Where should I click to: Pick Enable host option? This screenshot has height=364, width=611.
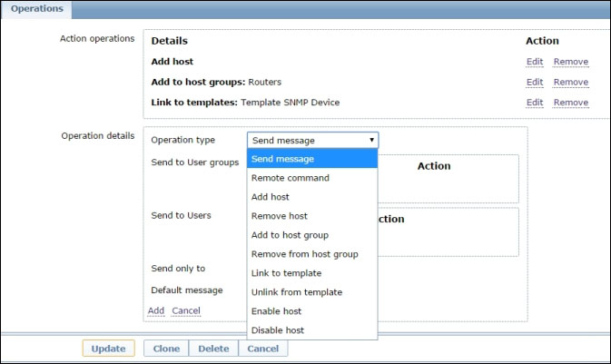tap(277, 311)
